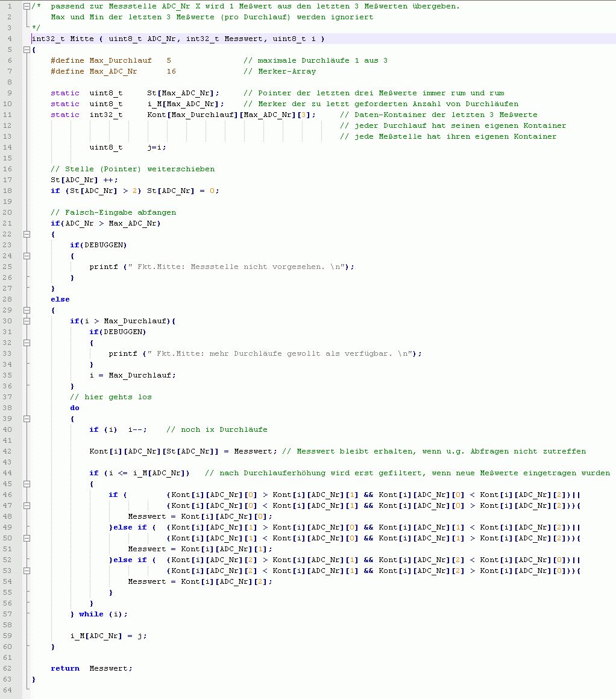
Task: Collapse the function body fold at line 5
Action: pos(27,50)
